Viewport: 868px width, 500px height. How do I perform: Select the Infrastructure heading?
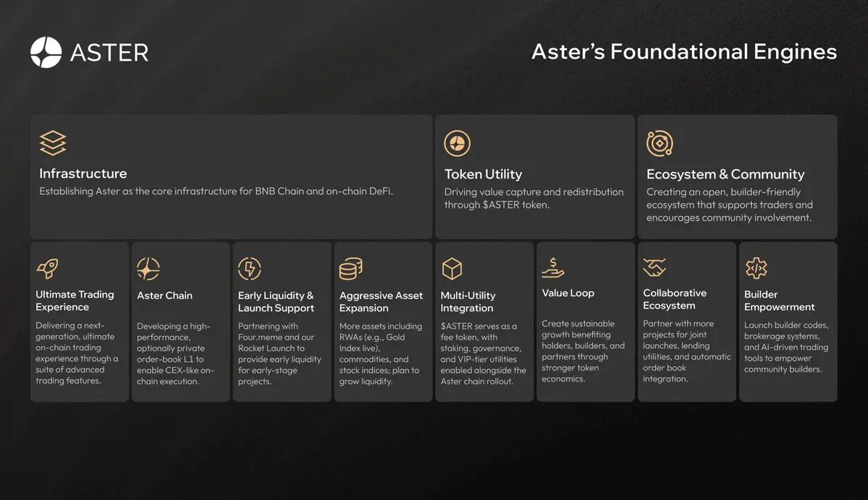83,174
